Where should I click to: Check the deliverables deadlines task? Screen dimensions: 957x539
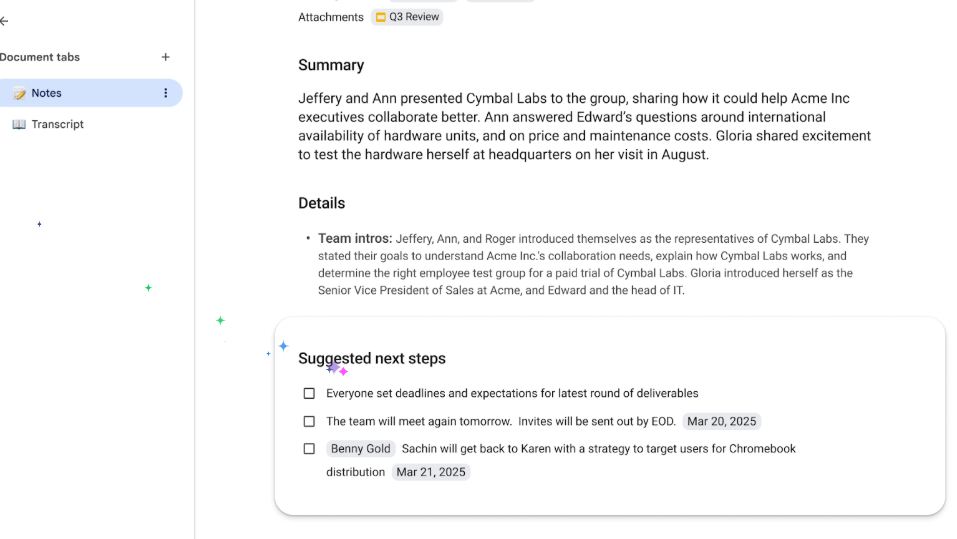[309, 394]
